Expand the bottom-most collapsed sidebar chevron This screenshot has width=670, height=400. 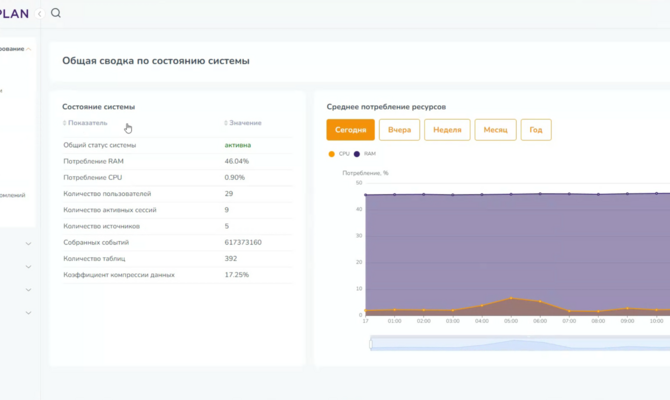click(x=28, y=313)
